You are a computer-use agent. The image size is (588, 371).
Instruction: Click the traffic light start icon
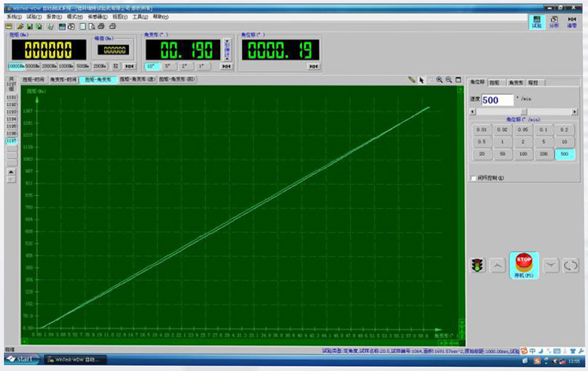tap(477, 265)
